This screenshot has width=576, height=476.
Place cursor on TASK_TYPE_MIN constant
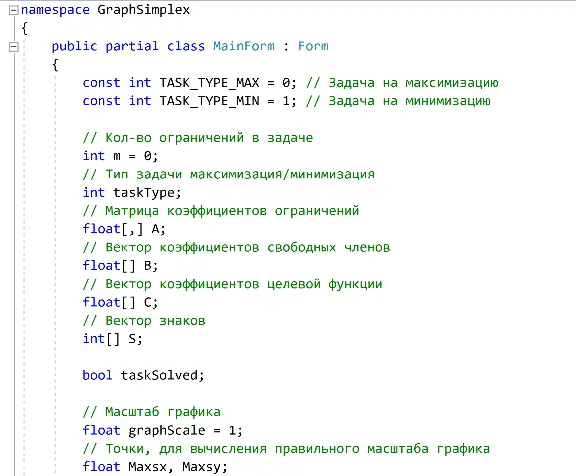(x=209, y=101)
